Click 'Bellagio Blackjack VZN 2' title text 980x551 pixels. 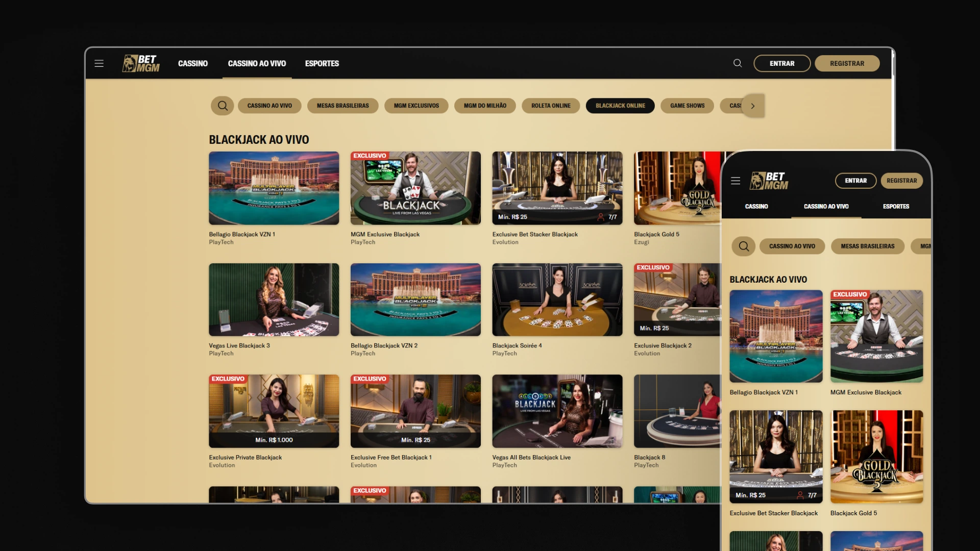(384, 345)
